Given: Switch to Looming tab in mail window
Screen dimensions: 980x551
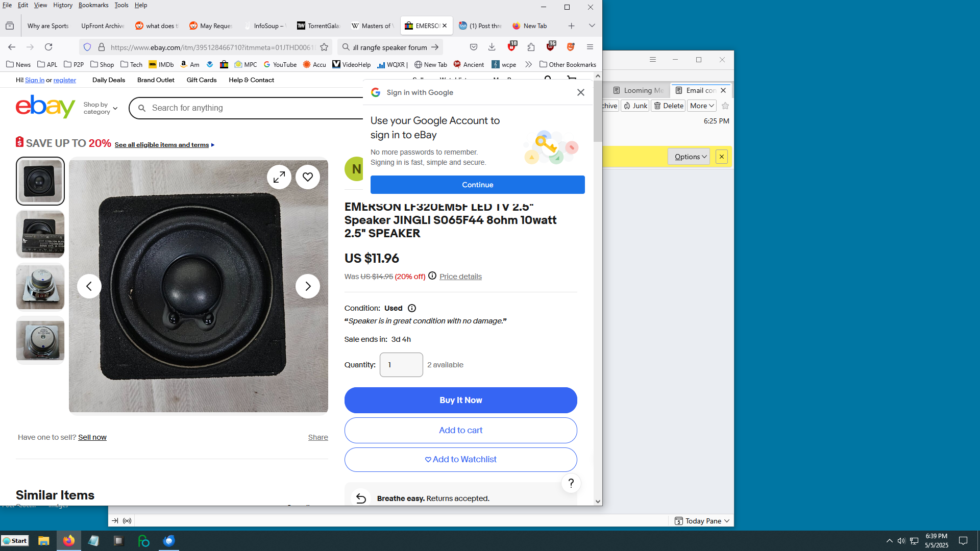Looking at the screenshot, I should pyautogui.click(x=639, y=90).
